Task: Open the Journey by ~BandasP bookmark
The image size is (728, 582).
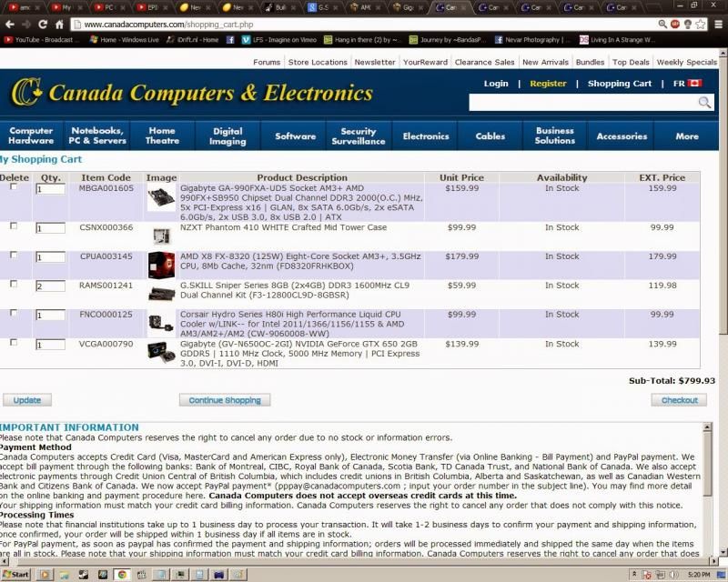Action: (447, 40)
